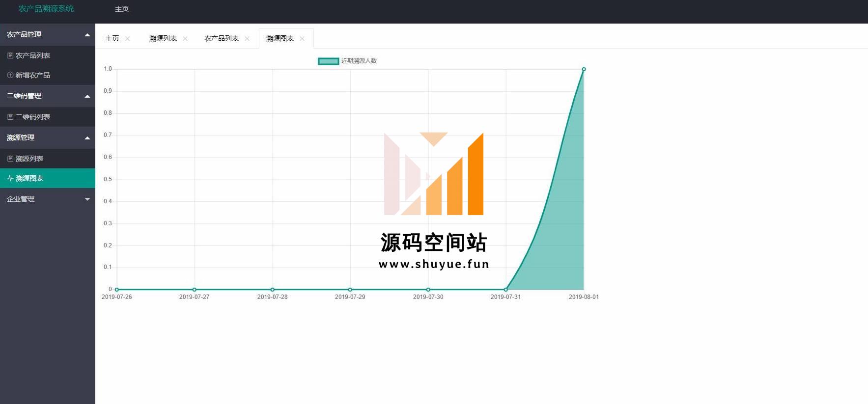
Task: Switch to the 溯源列表 tab
Action: 163,38
